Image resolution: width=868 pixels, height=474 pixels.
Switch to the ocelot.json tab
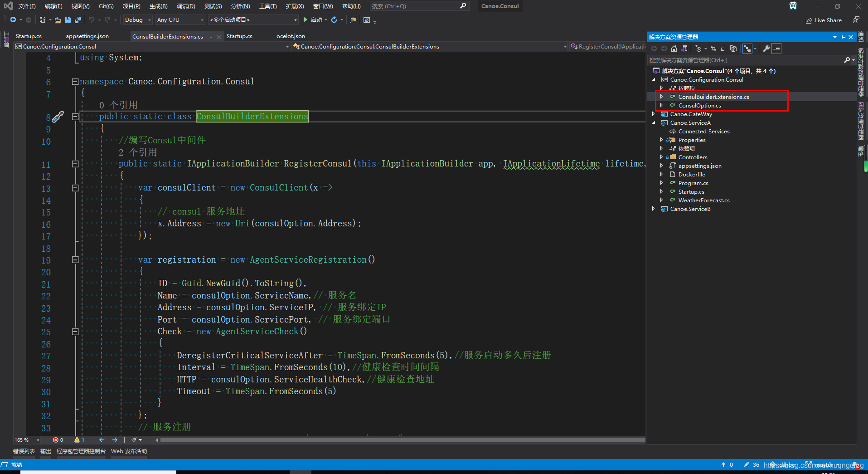[291, 36]
